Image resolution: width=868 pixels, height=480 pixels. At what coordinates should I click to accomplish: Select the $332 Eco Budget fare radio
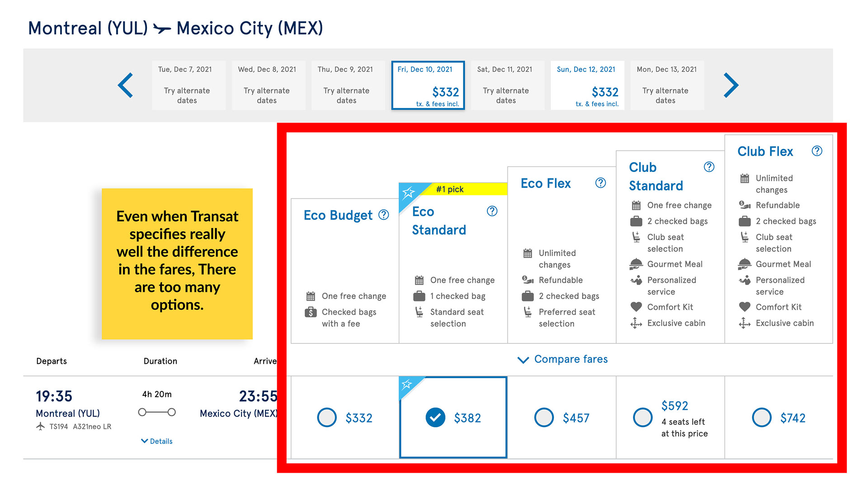click(x=327, y=418)
